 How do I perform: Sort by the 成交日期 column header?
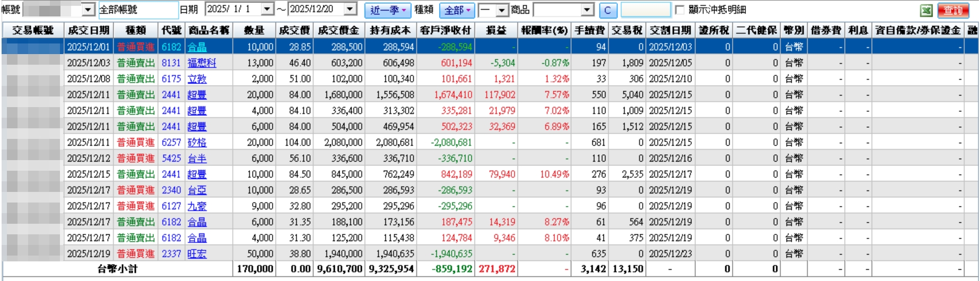pyautogui.click(x=89, y=31)
